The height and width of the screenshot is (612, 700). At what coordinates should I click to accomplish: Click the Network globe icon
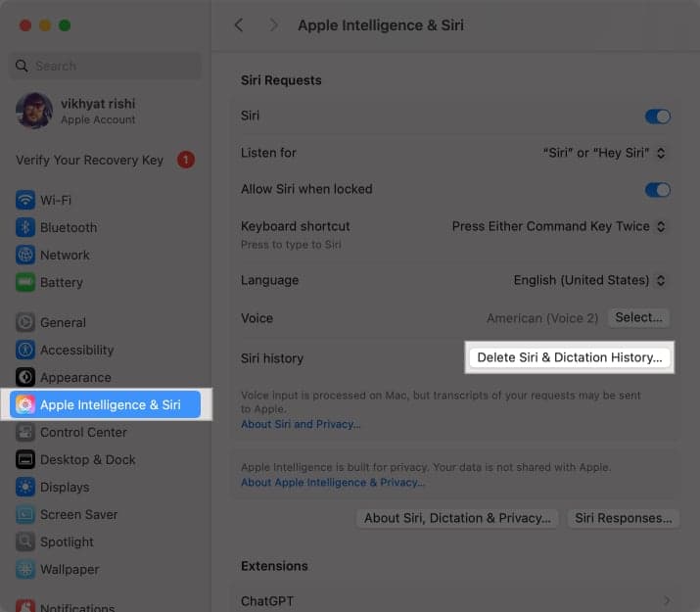click(25, 255)
